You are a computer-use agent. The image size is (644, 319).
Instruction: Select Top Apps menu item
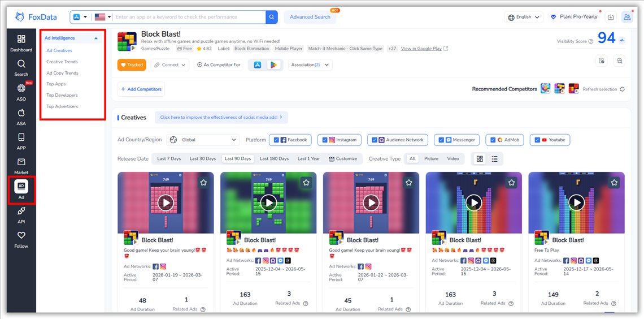pos(56,84)
